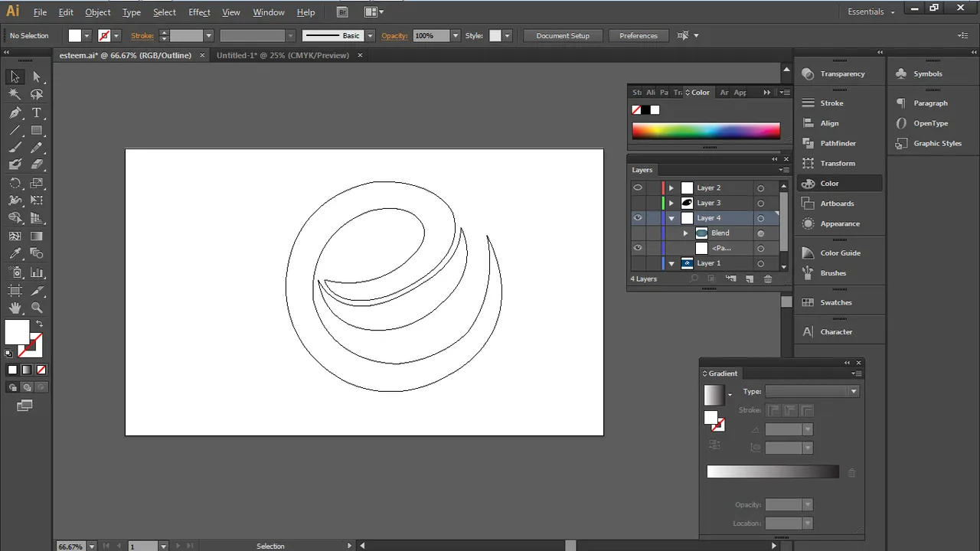
Task: Click the None swatch in Color panel
Action: click(636, 110)
